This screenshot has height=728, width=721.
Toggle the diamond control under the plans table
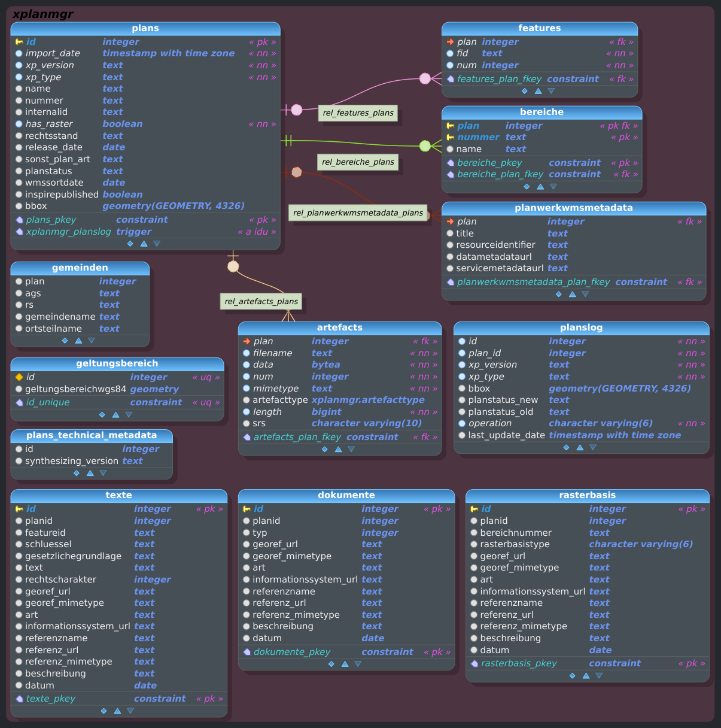130,244
